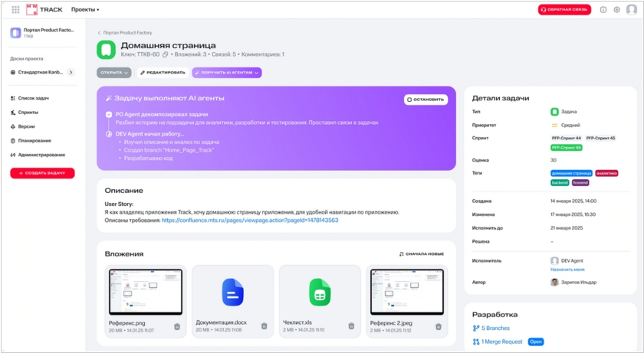This screenshot has width=644, height=353.
Task: Open the info icon in top bar
Action: 603,10
